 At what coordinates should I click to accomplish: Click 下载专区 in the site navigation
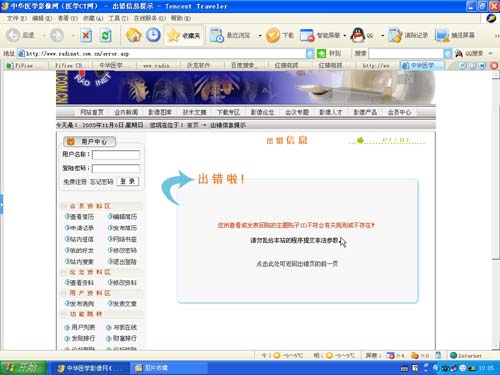coord(228,112)
